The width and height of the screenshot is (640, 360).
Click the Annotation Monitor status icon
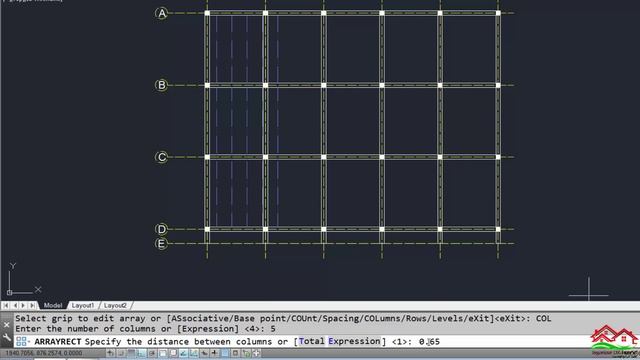(256, 353)
